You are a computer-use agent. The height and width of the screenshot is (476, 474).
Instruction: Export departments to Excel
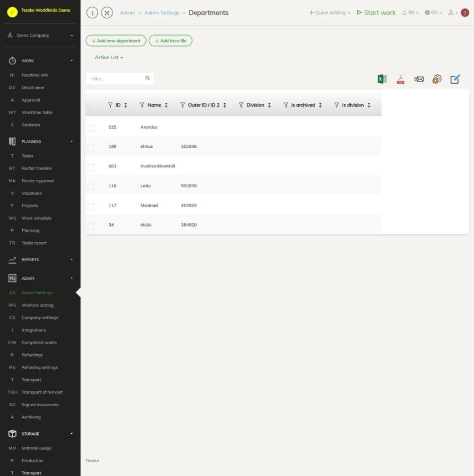pos(382,79)
